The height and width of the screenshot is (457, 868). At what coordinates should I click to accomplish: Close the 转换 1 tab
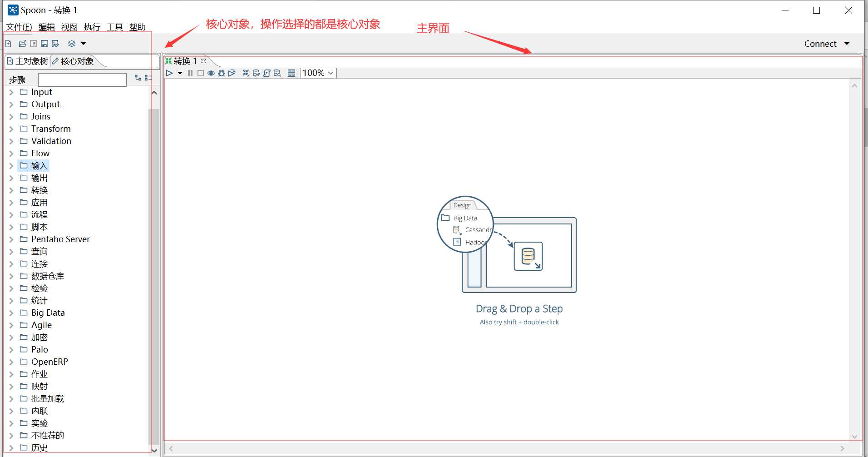203,61
